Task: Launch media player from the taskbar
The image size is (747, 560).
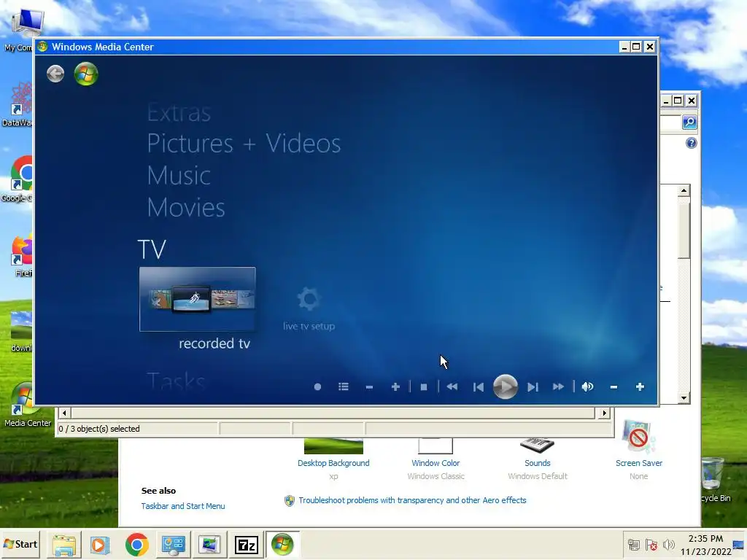Action: [100, 545]
